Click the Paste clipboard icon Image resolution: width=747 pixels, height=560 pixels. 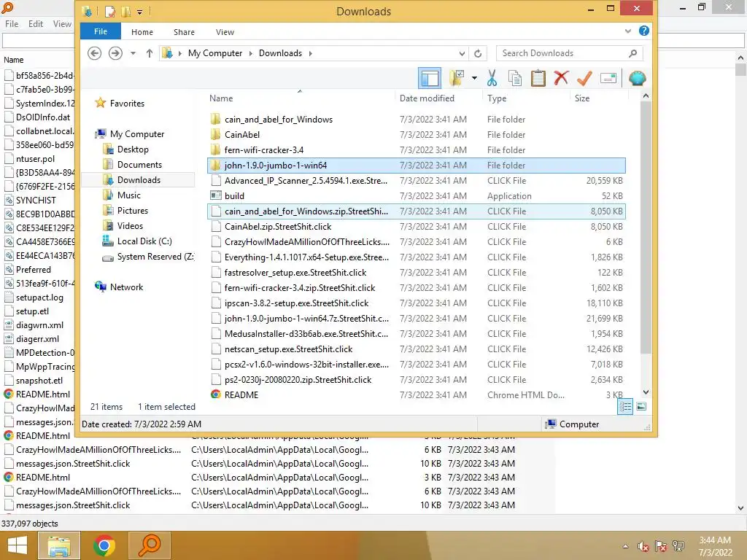(538, 78)
